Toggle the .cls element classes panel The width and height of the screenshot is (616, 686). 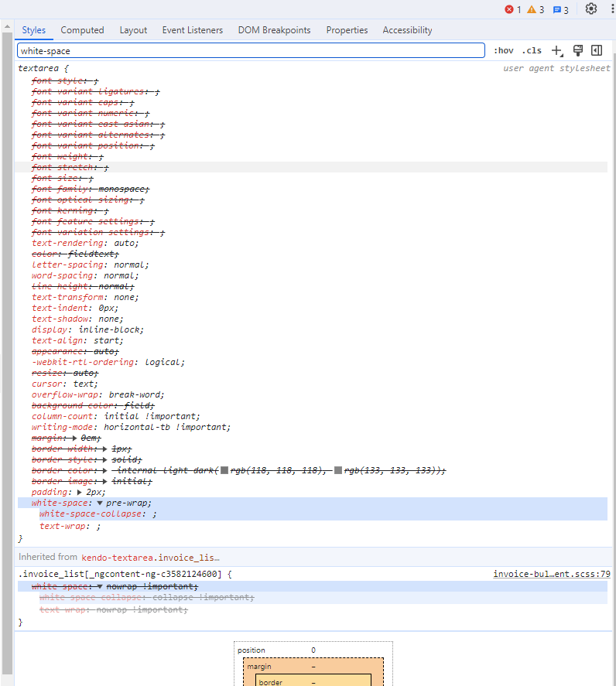(x=532, y=51)
